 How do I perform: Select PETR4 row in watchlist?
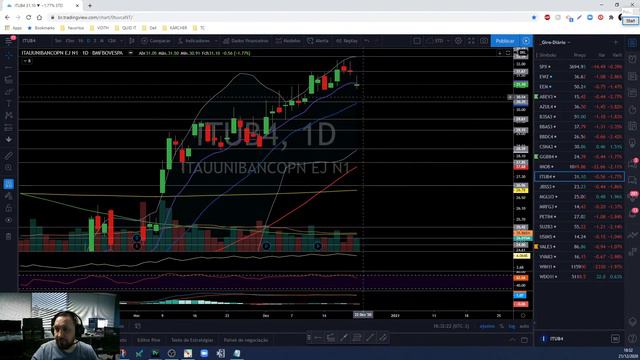pyautogui.click(x=579, y=217)
